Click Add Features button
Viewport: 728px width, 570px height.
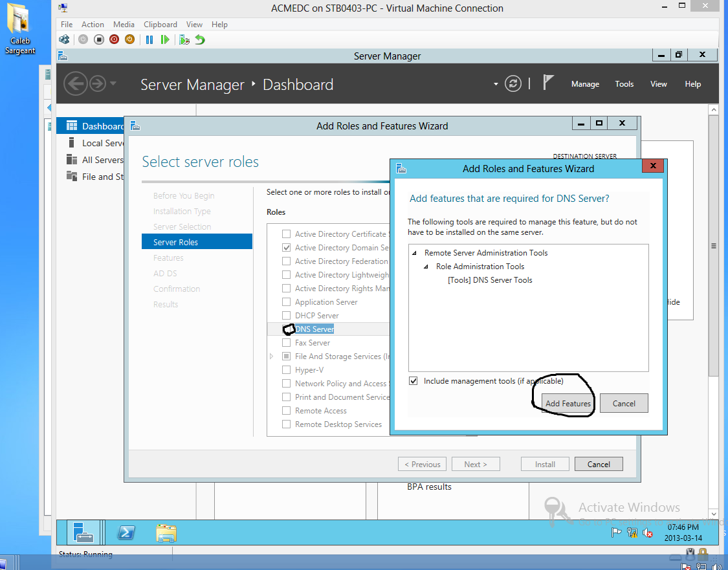pos(568,403)
